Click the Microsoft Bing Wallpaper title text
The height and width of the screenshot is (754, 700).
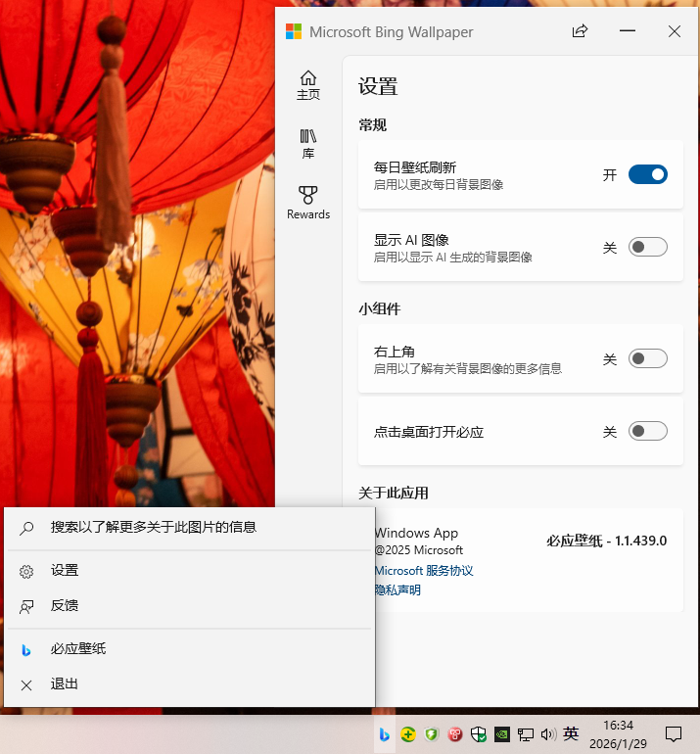click(x=392, y=32)
